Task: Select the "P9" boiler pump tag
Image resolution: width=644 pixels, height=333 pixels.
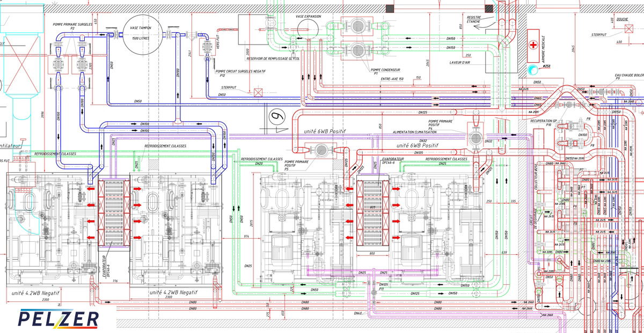Action: pyautogui.click(x=618, y=79)
